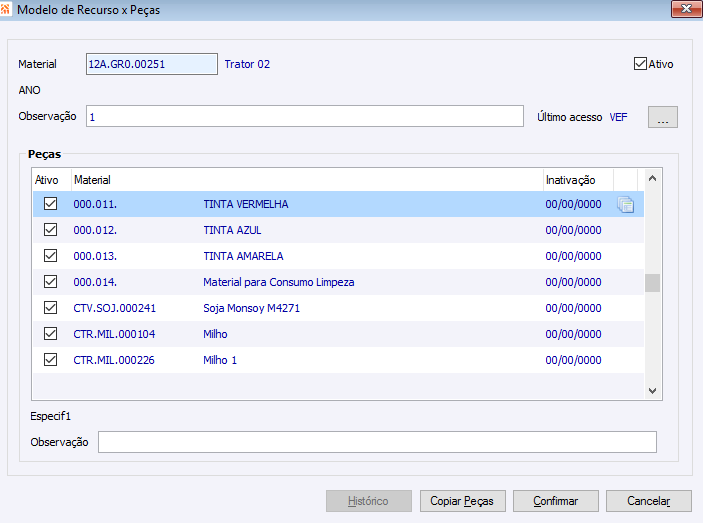Click inactivation date of TINTA AMARELA row

[x=573, y=256]
